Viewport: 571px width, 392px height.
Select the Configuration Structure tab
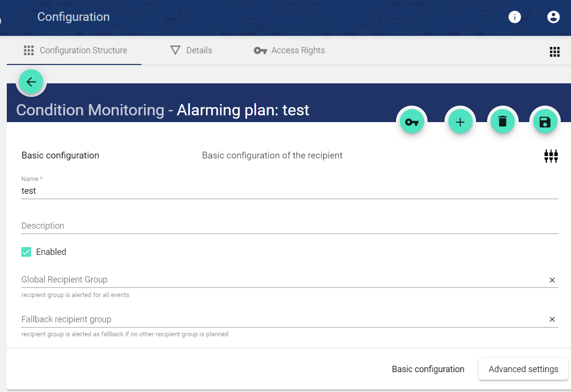point(75,50)
